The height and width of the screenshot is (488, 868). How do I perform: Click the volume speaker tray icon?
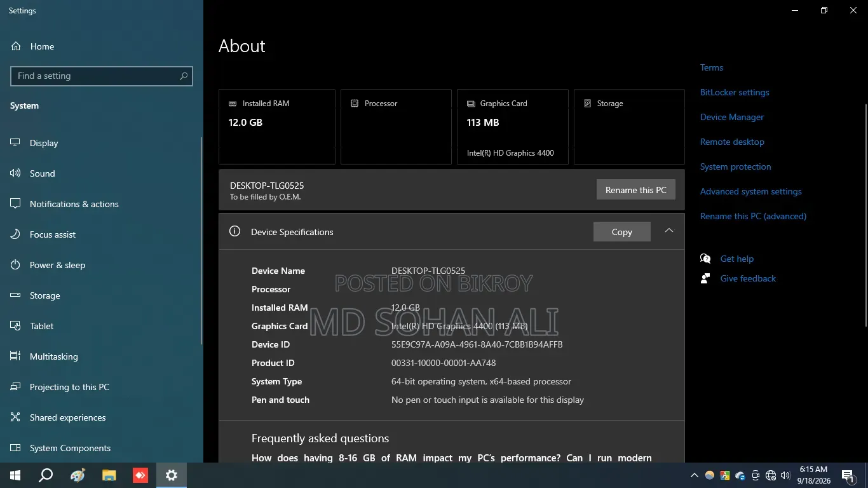click(786, 475)
